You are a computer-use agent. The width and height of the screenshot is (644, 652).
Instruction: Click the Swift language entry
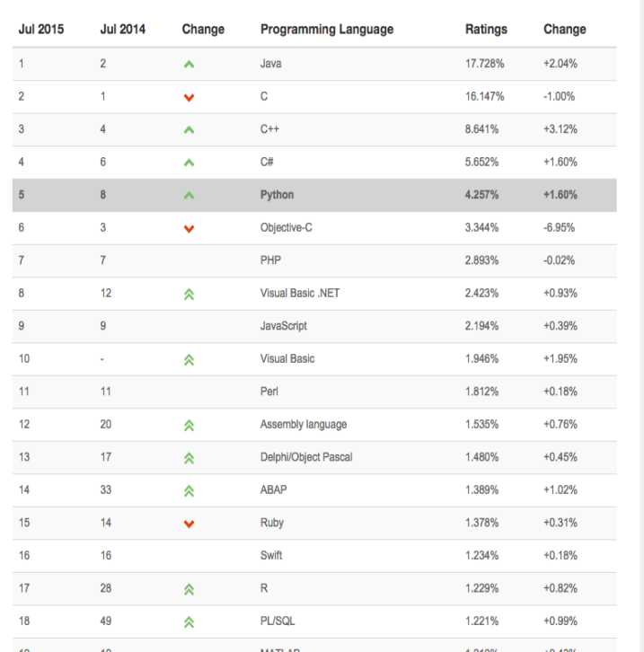pyautogui.click(x=271, y=555)
